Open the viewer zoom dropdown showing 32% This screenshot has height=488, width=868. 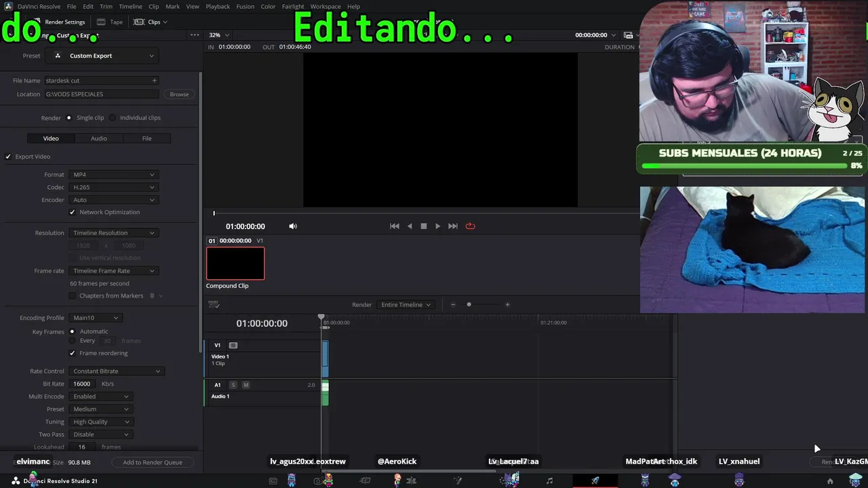218,35
